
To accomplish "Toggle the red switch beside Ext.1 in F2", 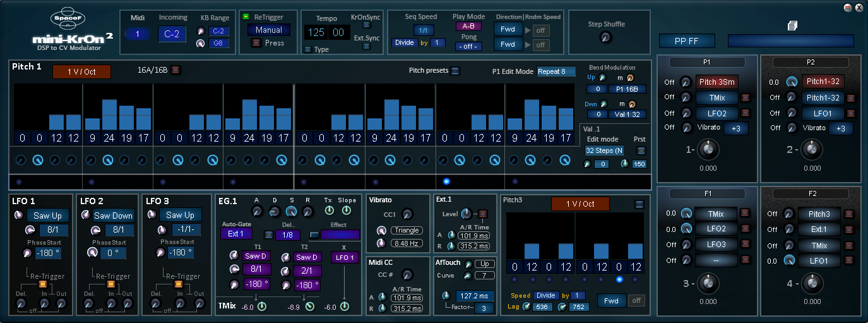I will (x=849, y=229).
